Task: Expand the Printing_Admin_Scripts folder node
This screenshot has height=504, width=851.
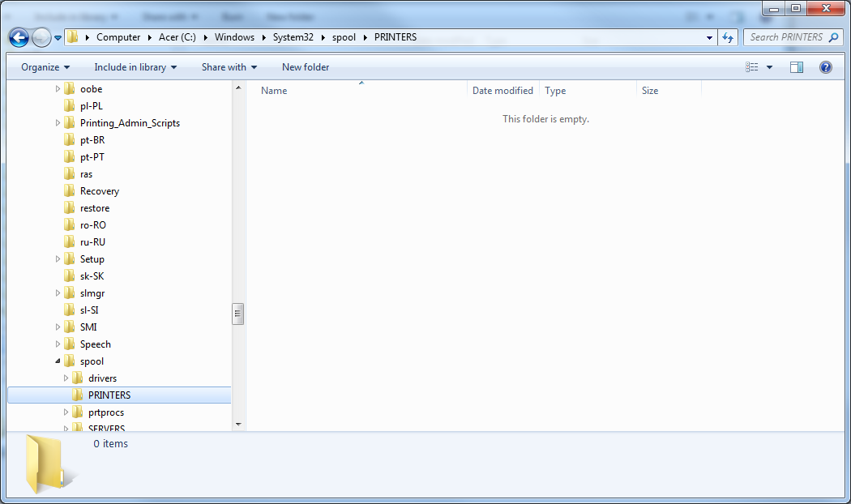Action: click(x=58, y=123)
